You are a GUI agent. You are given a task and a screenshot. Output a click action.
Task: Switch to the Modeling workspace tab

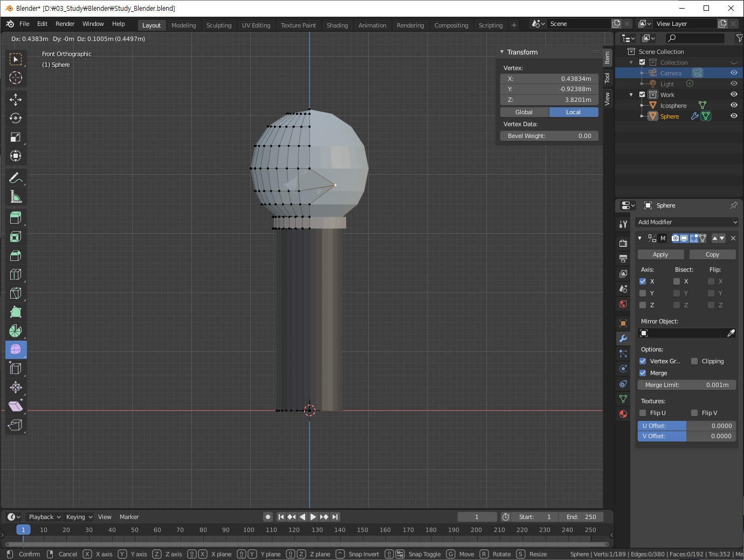point(184,25)
